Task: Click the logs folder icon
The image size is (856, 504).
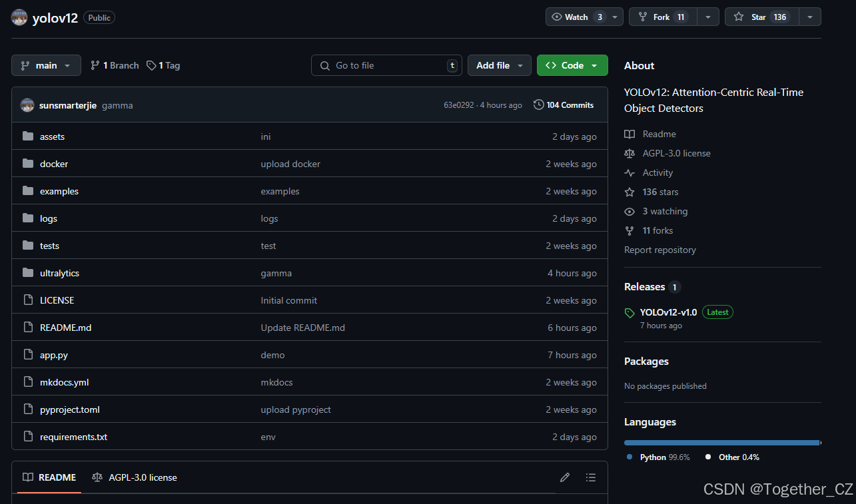Action: [x=28, y=218]
